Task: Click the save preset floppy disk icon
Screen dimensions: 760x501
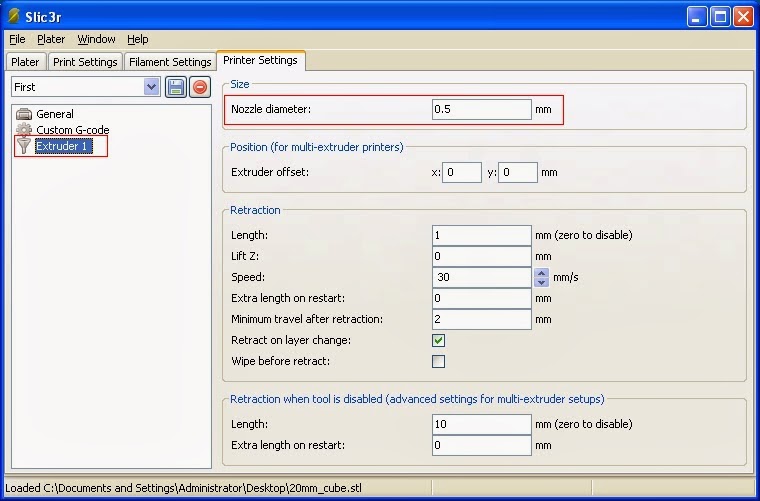Action: pyautogui.click(x=175, y=87)
